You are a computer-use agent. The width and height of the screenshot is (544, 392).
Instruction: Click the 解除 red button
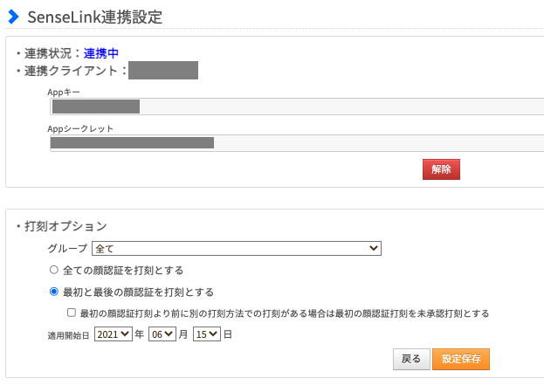pyautogui.click(x=441, y=169)
